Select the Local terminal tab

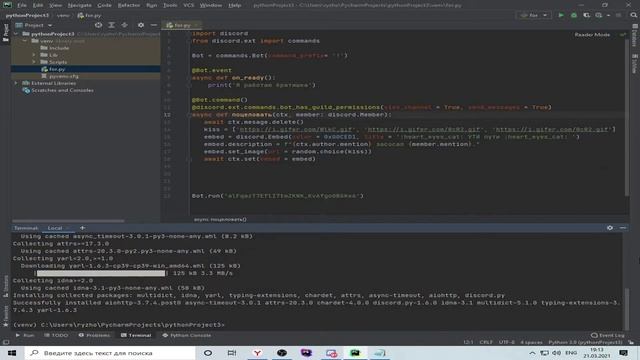55,228
